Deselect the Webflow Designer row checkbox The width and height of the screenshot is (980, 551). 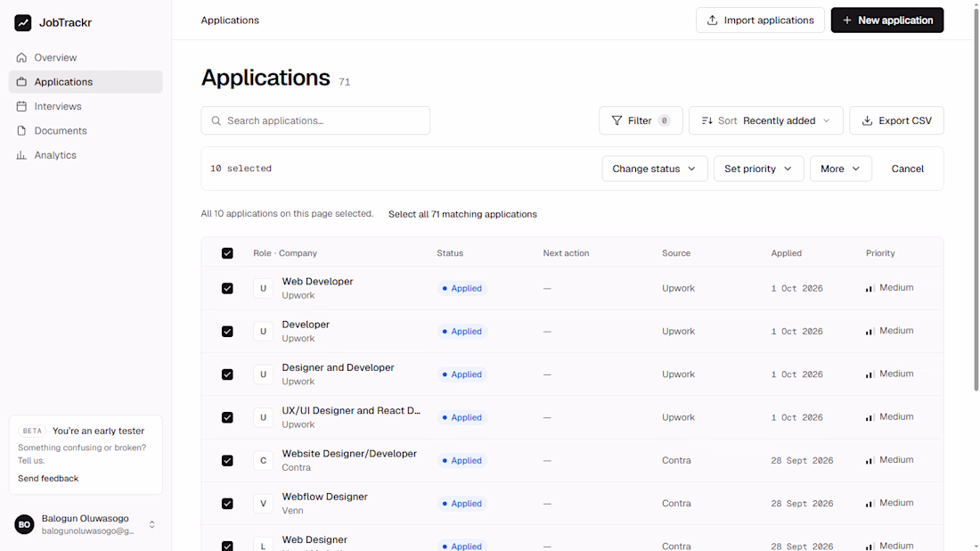pos(227,504)
